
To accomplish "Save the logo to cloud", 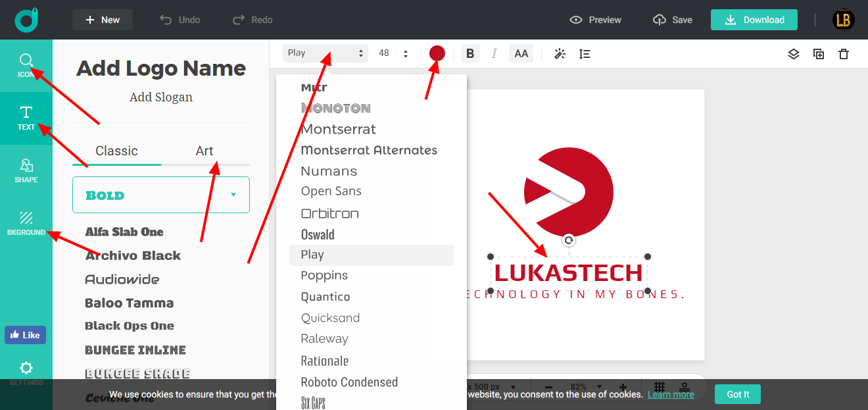I will click(673, 20).
